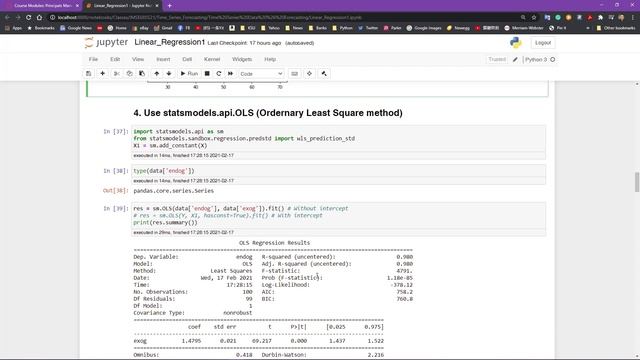Screen dimensions: 640x360
Task: Move selected cell up with arrow
Action: (x=156, y=73)
